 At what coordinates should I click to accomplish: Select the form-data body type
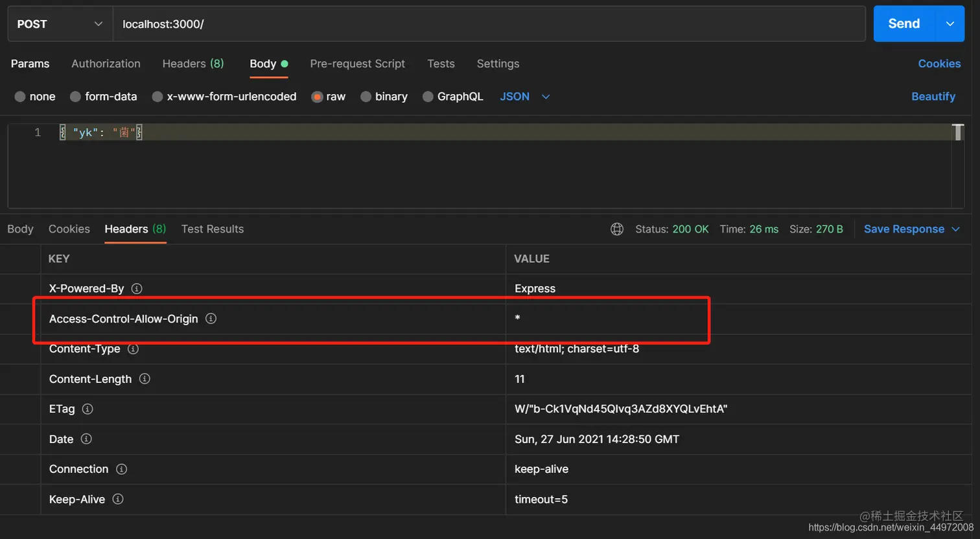tap(75, 97)
